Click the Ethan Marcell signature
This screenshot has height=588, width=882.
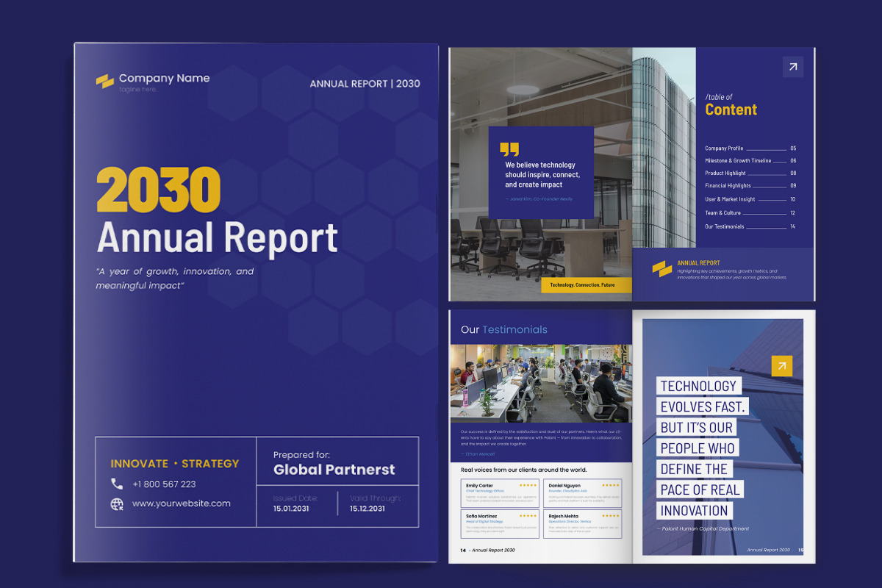point(480,454)
